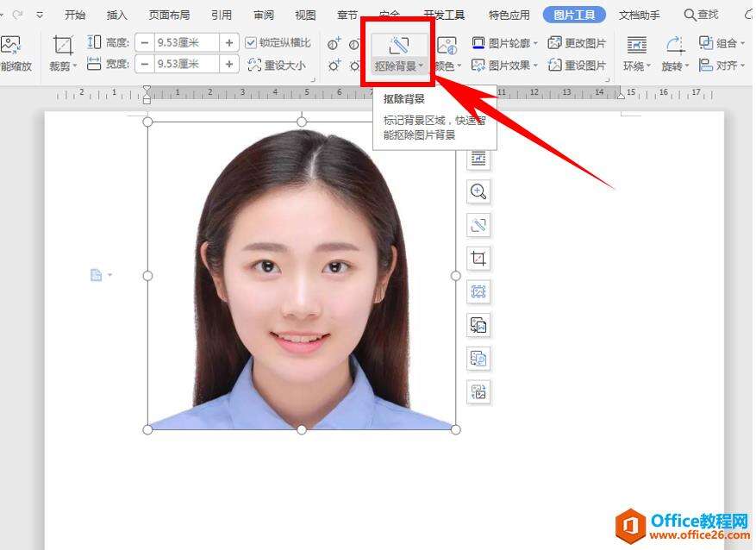The image size is (756, 550).
Task: Click the 更改图片 change picture button
Action: 578,42
